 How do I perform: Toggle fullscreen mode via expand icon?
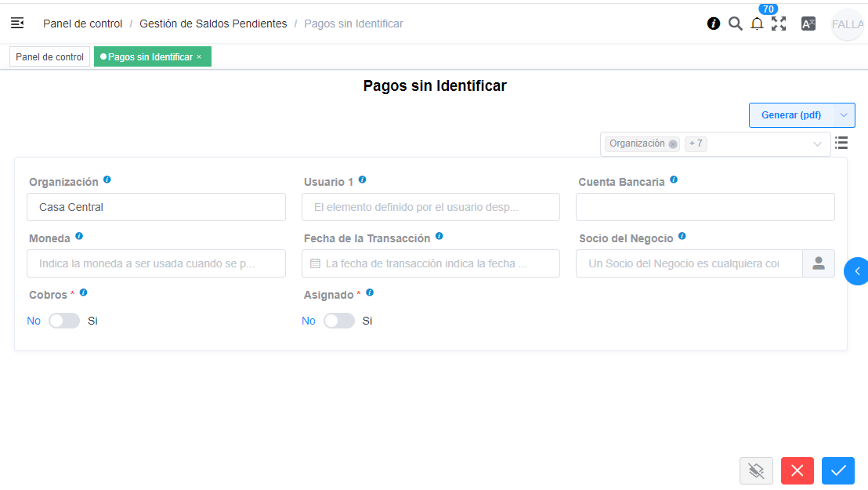point(779,24)
